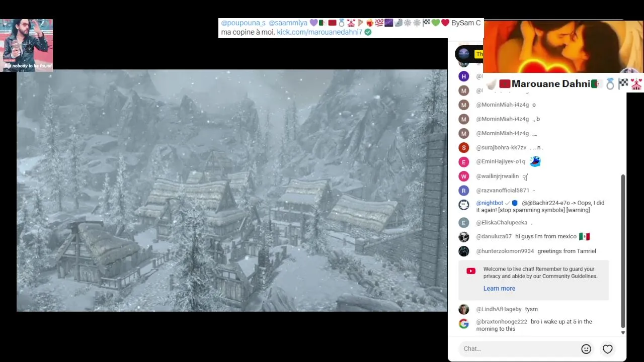Click username @EliskaChalupecka
Viewport: 644px width, 362px height.
tap(502, 223)
